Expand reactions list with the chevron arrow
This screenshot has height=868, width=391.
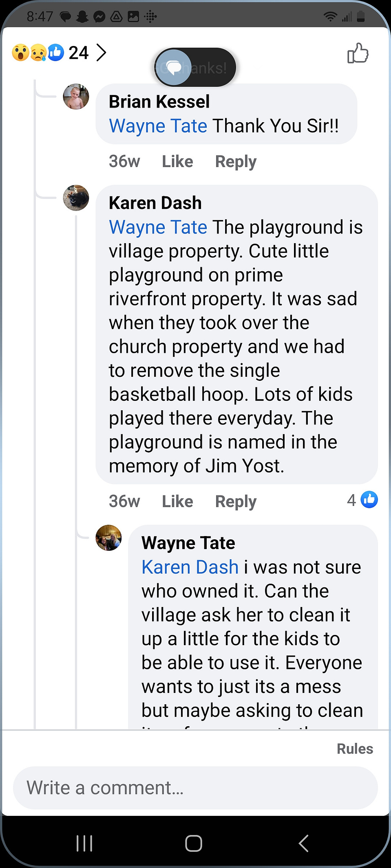[101, 53]
